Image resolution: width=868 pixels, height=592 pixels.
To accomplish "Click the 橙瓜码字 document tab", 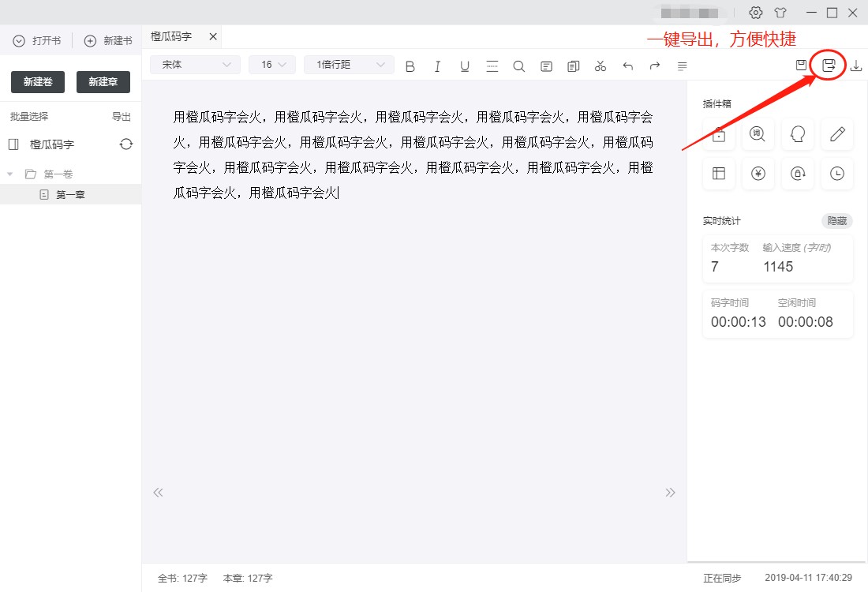I will click(x=172, y=37).
